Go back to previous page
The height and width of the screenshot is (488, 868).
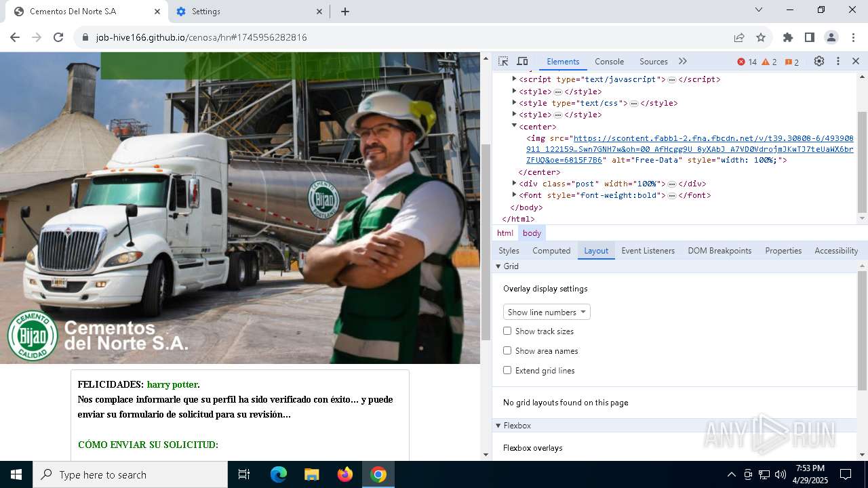pos(16,37)
